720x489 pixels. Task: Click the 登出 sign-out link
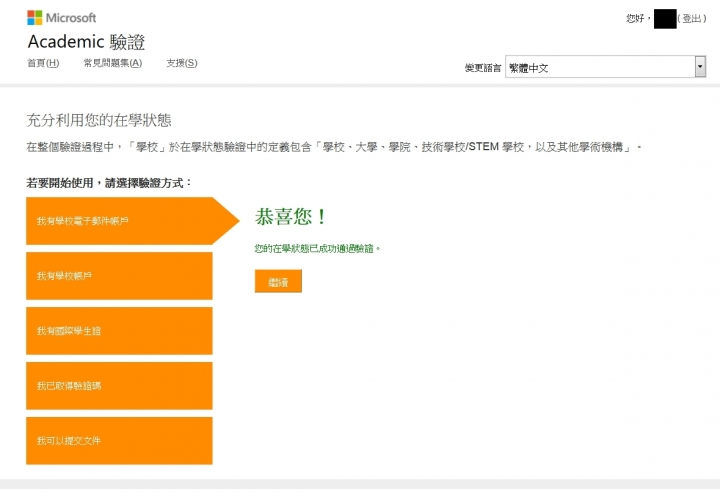point(692,18)
